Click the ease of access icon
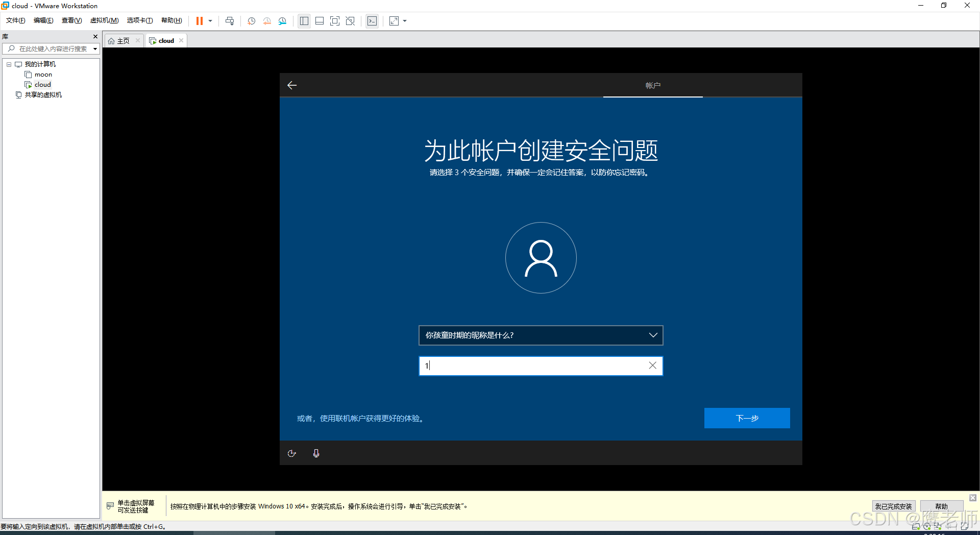The image size is (980, 535). [x=292, y=453]
